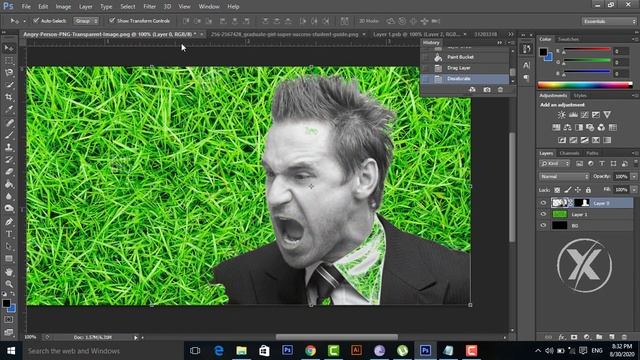Open the status bar info arrow menu
The image size is (640, 360).
(x=136, y=338)
